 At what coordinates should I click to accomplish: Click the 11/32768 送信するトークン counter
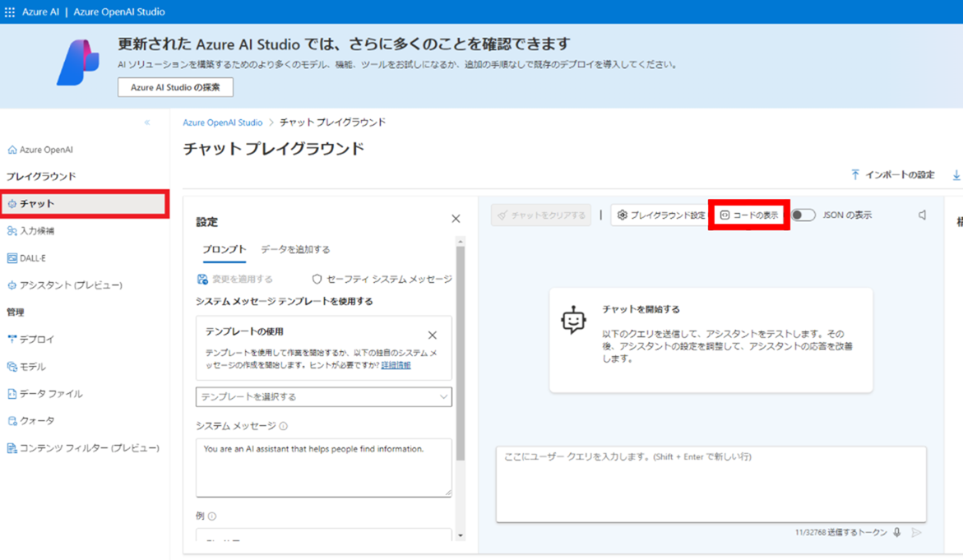840,532
